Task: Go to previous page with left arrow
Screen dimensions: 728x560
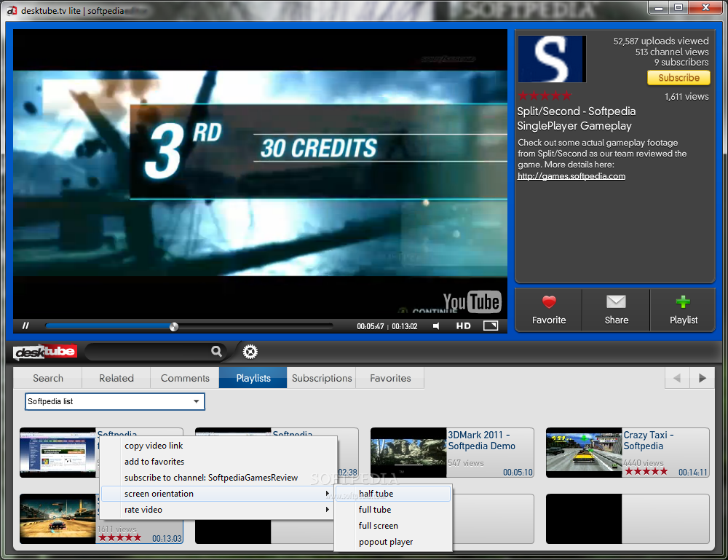Action: pyautogui.click(x=677, y=378)
